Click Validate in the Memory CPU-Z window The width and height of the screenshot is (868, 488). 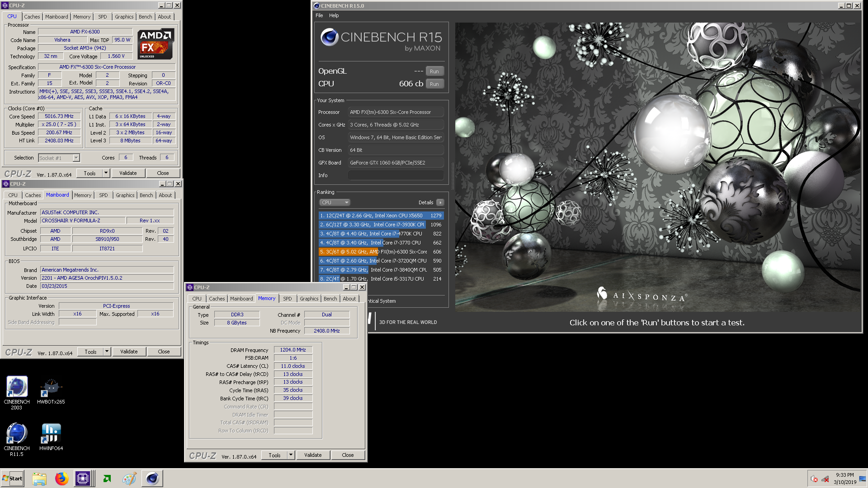(313, 455)
